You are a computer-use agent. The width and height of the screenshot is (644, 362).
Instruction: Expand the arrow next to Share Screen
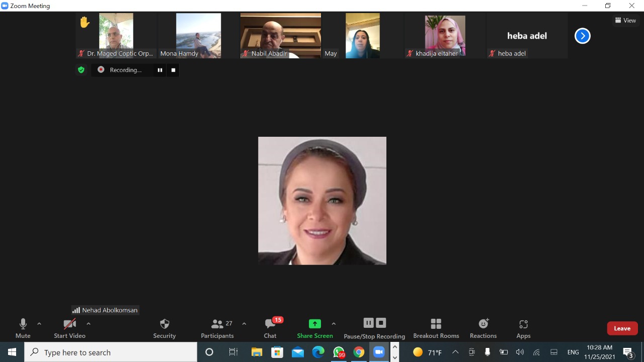[x=334, y=324]
